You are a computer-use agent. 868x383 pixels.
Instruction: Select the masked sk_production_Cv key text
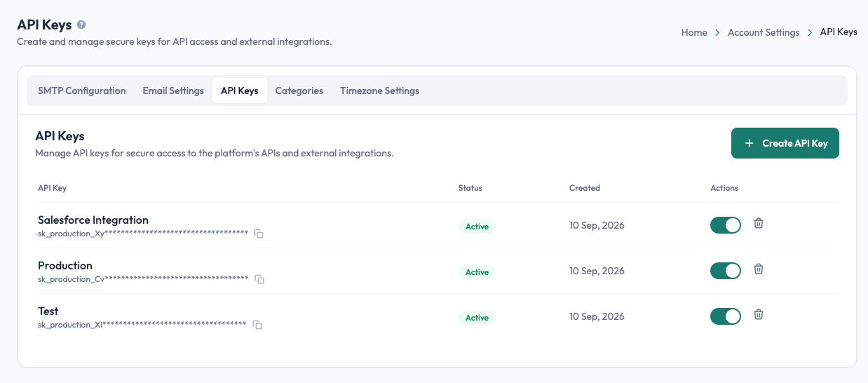tap(143, 279)
